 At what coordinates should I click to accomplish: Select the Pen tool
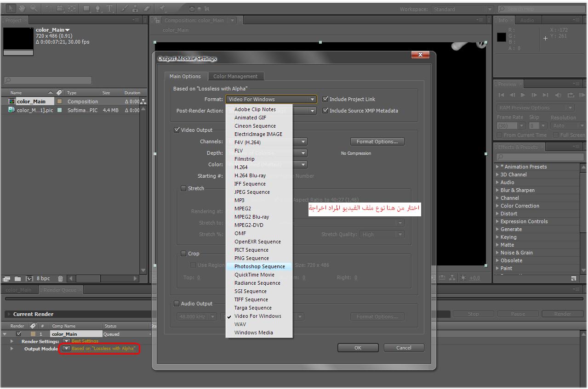(x=98, y=8)
